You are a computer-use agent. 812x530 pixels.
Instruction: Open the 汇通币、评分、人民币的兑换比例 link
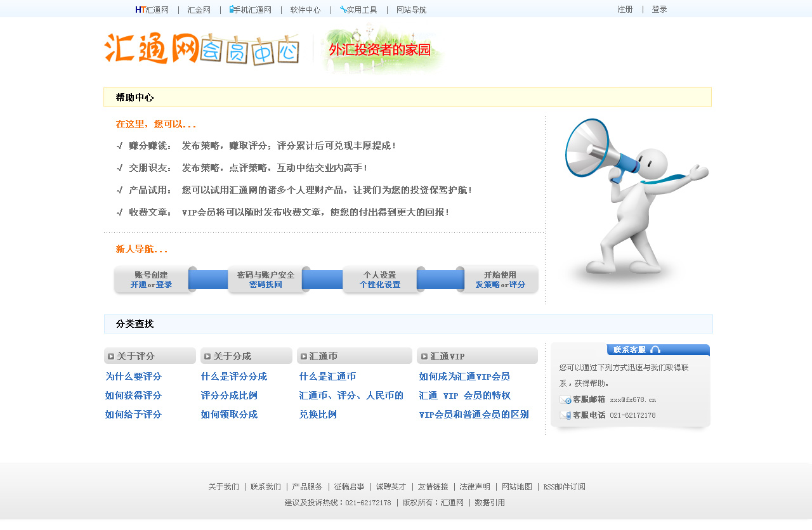coord(351,405)
